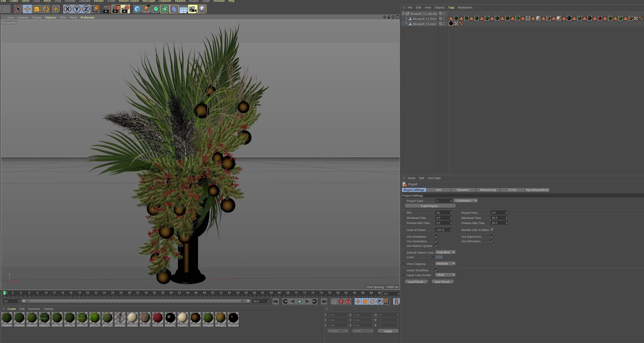
Task: Open the deformer bend icon
Action: coord(174,9)
